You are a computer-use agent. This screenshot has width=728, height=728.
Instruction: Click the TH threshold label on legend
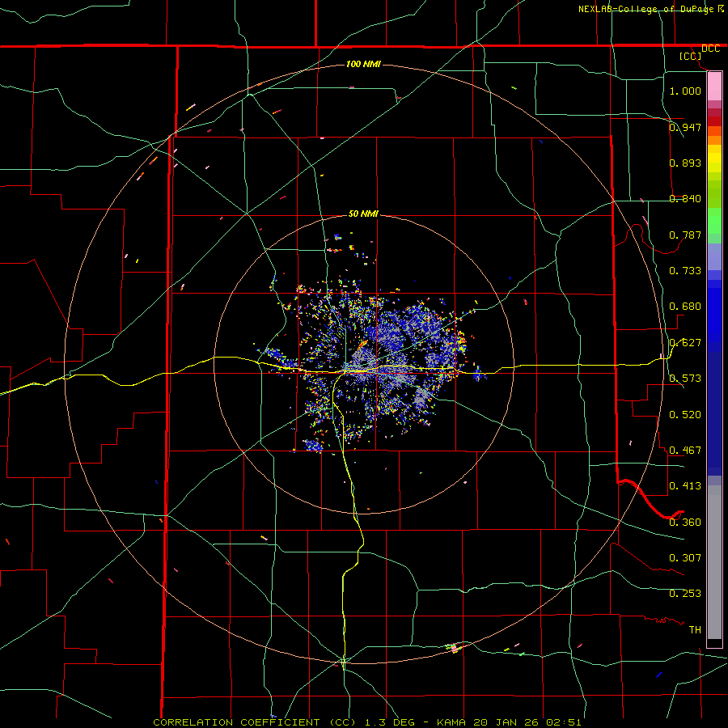(695, 629)
